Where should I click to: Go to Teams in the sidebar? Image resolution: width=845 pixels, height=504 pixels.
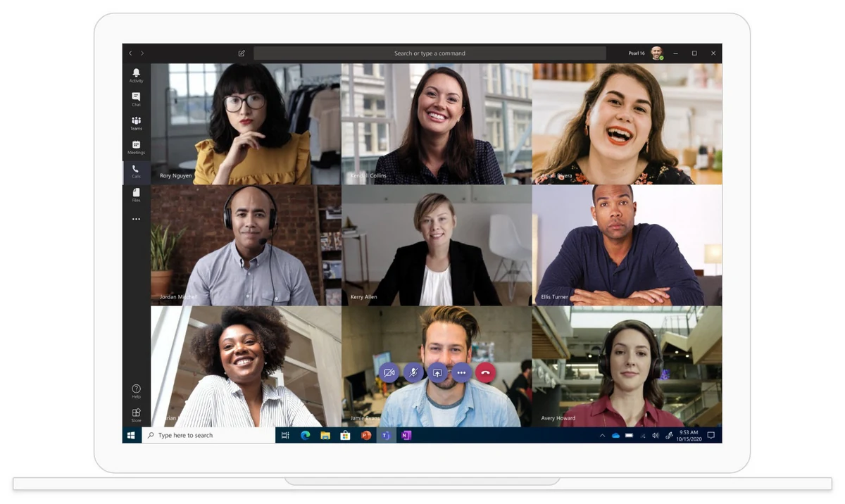click(136, 123)
